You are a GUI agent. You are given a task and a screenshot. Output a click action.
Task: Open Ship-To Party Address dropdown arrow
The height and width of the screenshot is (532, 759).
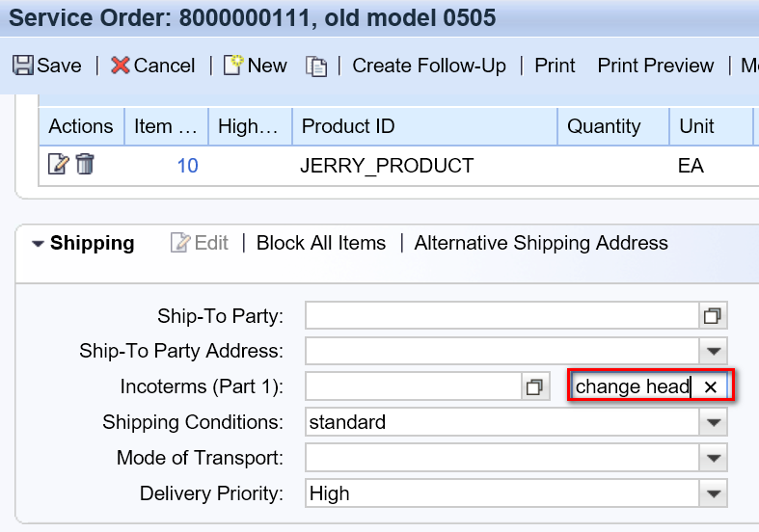714,351
